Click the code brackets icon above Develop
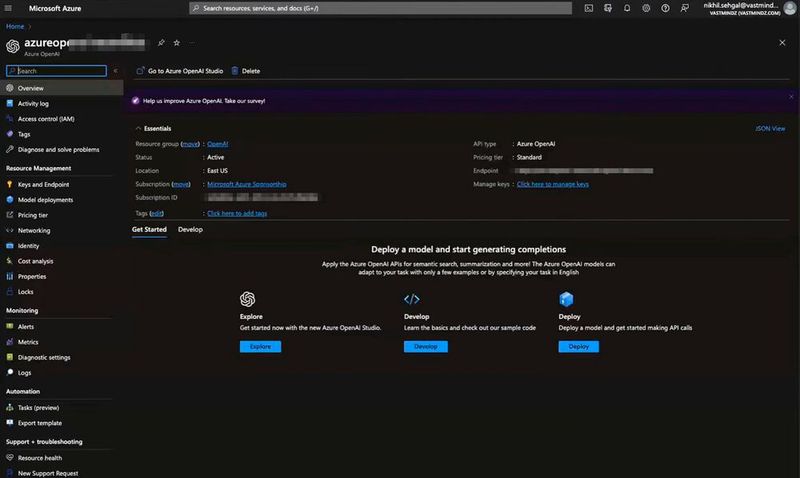Viewport: 800px width, 478px height. [x=412, y=299]
